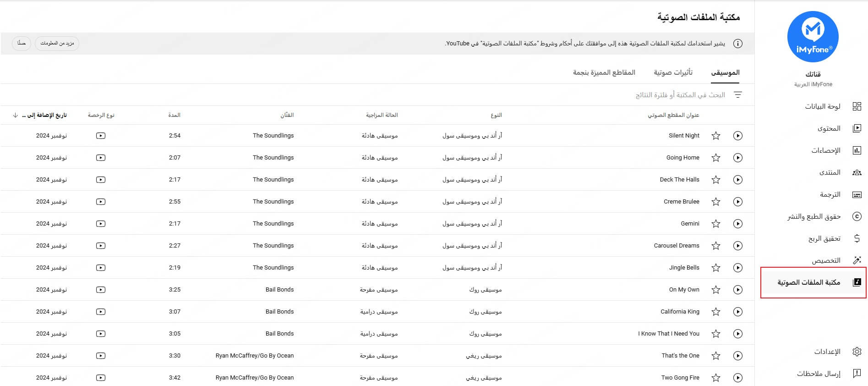Play California King preview
The width and height of the screenshot is (868, 386).
(x=737, y=312)
